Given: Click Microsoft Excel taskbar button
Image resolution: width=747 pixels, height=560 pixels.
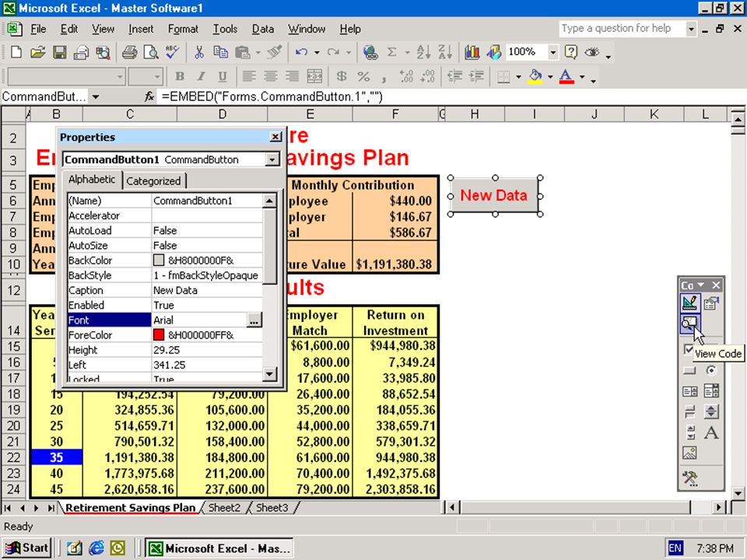Looking at the screenshot, I should tap(219, 548).
